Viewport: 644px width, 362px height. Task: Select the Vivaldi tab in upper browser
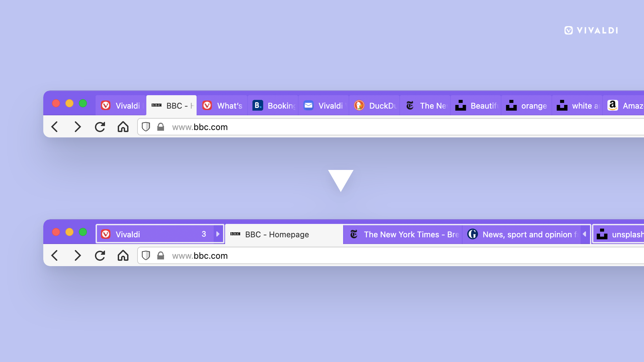(x=120, y=105)
